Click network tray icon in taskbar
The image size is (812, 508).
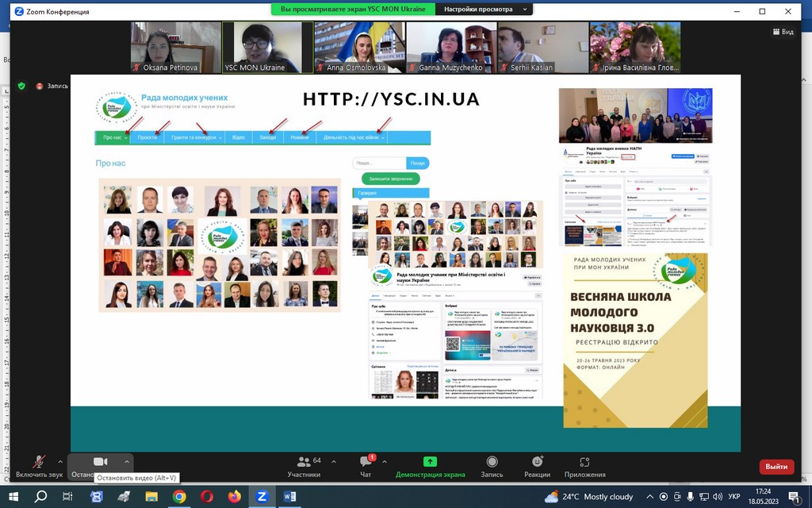tap(704, 497)
